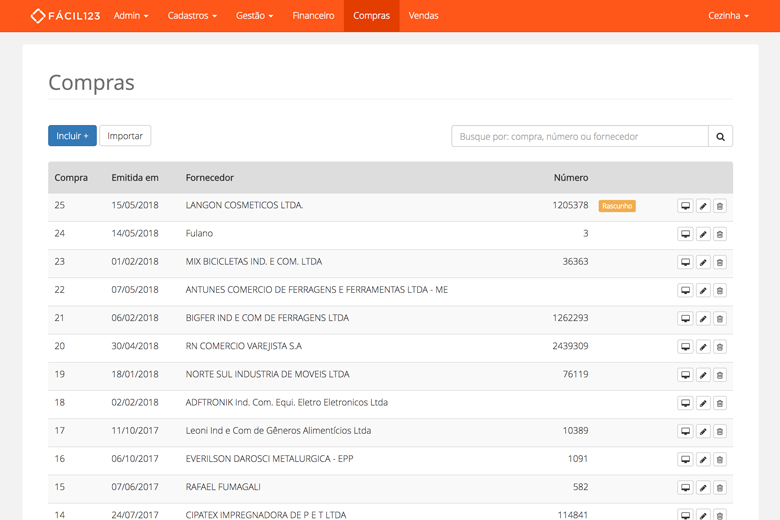The width and height of the screenshot is (780, 520).
Task: View purchase 15 RAFAEL FUMAGALI monitor icon
Action: 685,488
